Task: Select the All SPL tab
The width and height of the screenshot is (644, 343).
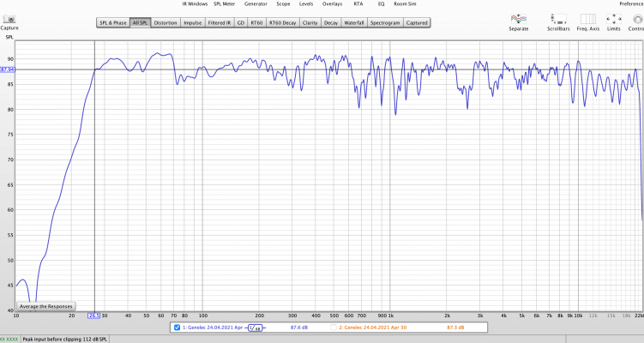Action: (140, 23)
